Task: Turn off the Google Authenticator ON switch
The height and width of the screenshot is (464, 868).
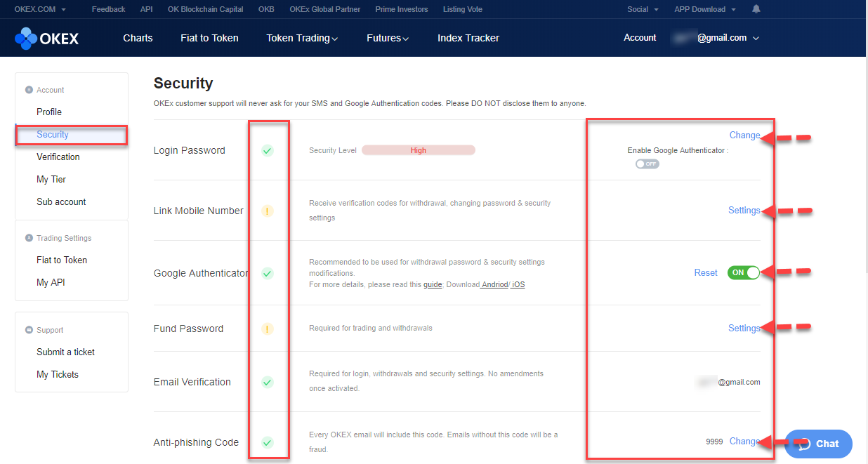Action: click(x=744, y=273)
